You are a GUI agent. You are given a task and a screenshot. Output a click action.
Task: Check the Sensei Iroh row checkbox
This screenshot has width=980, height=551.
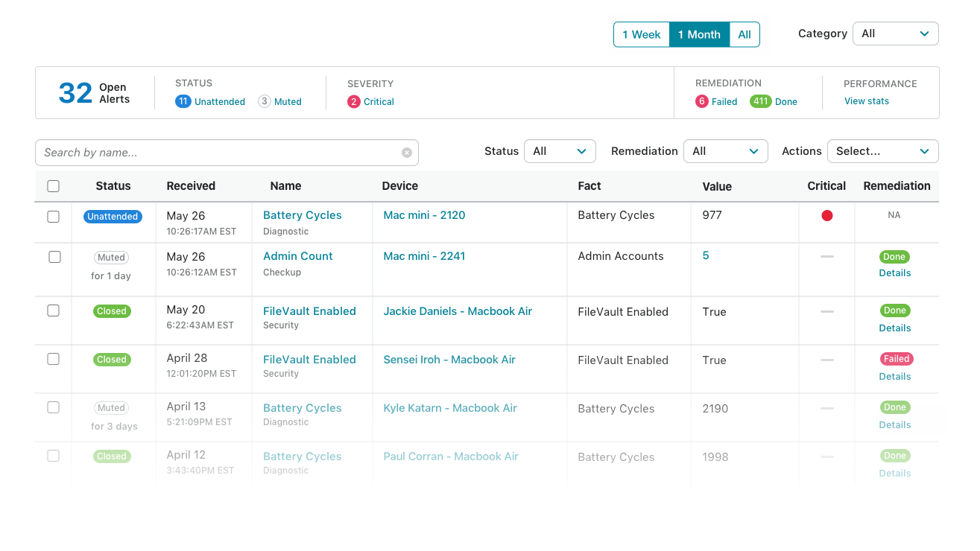pyautogui.click(x=54, y=359)
